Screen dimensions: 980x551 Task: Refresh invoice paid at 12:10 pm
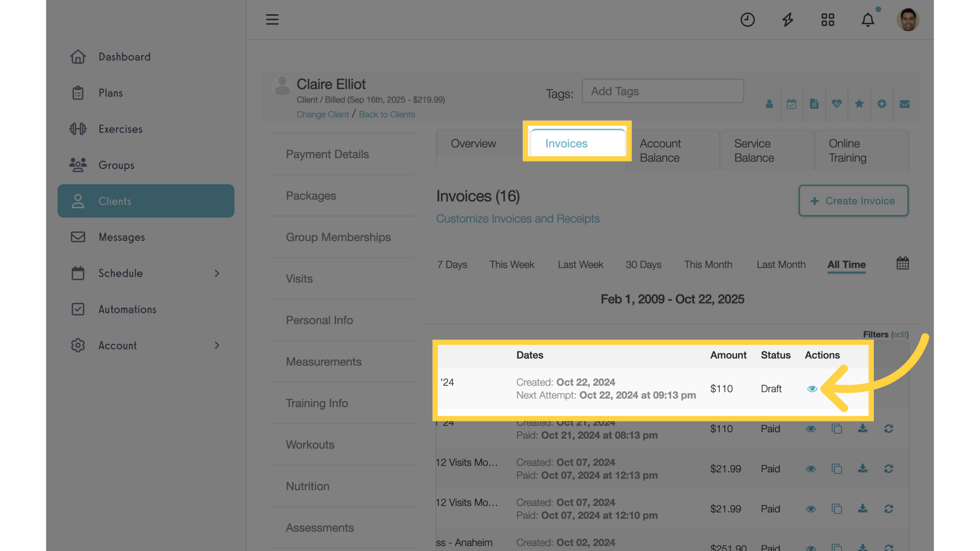click(x=889, y=509)
